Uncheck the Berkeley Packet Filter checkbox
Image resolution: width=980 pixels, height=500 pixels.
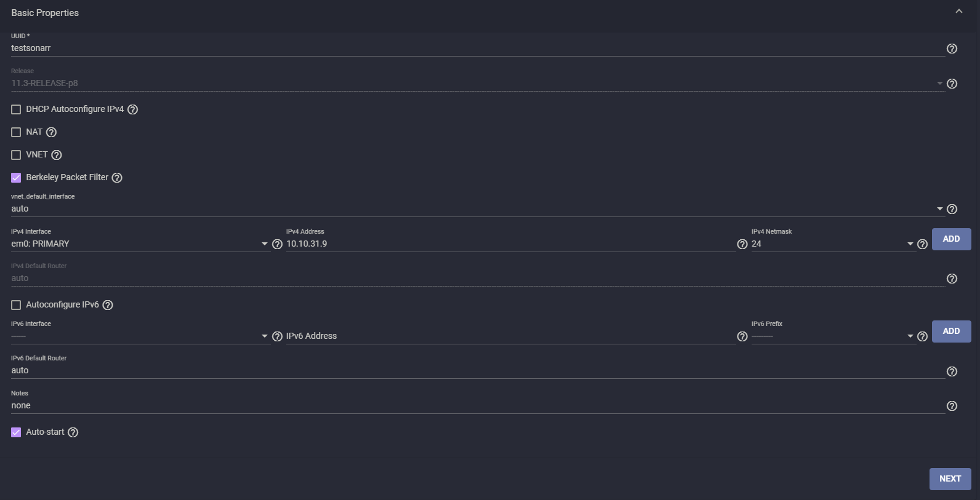tap(16, 178)
